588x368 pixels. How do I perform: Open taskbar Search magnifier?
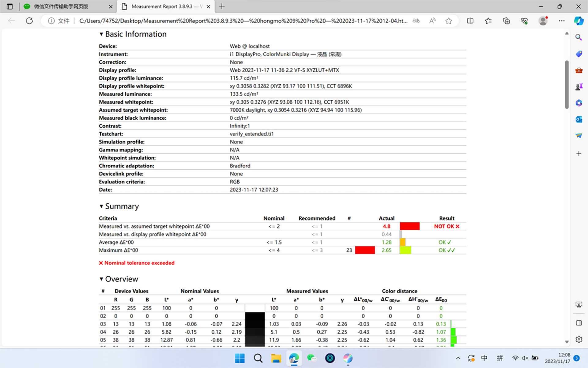(x=258, y=358)
